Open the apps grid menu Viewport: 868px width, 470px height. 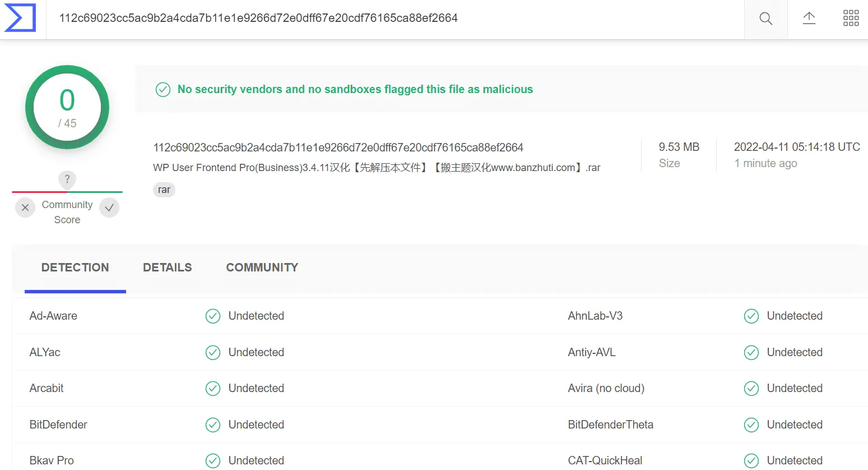tap(851, 18)
